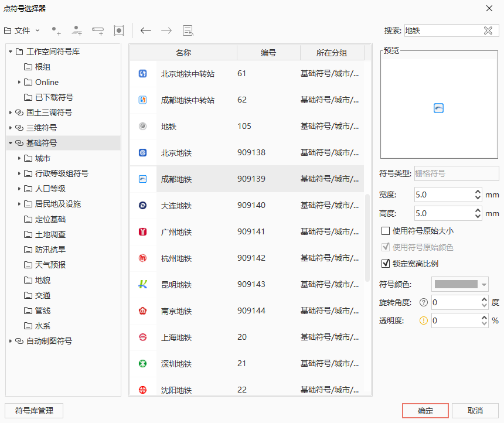This screenshot has height=423, width=504.
Task: Sort the list by 编号 column header
Action: click(268, 53)
